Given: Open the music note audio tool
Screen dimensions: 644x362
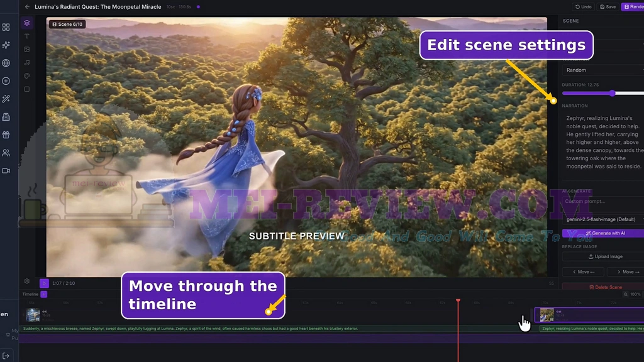Looking at the screenshot, I should pos(26,62).
